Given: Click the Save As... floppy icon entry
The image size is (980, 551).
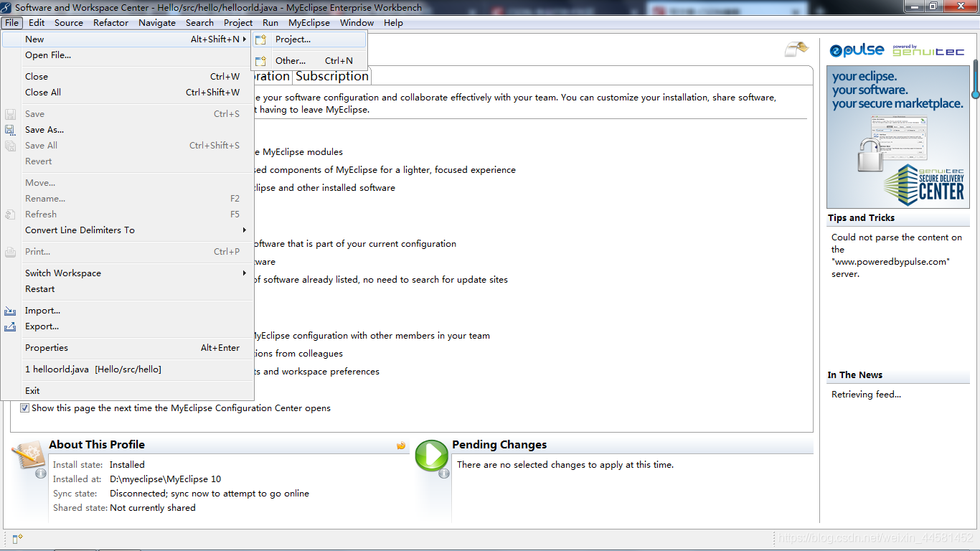Looking at the screenshot, I should [x=127, y=130].
